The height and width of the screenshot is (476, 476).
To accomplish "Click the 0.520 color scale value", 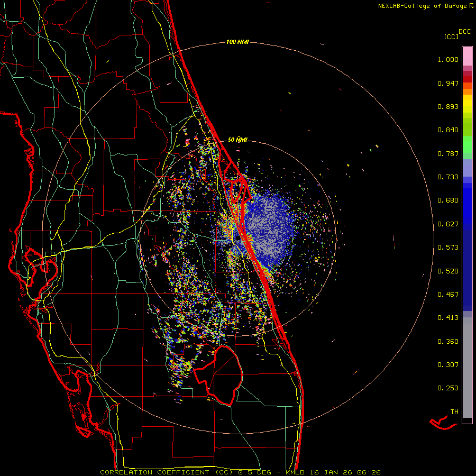I will [448, 271].
